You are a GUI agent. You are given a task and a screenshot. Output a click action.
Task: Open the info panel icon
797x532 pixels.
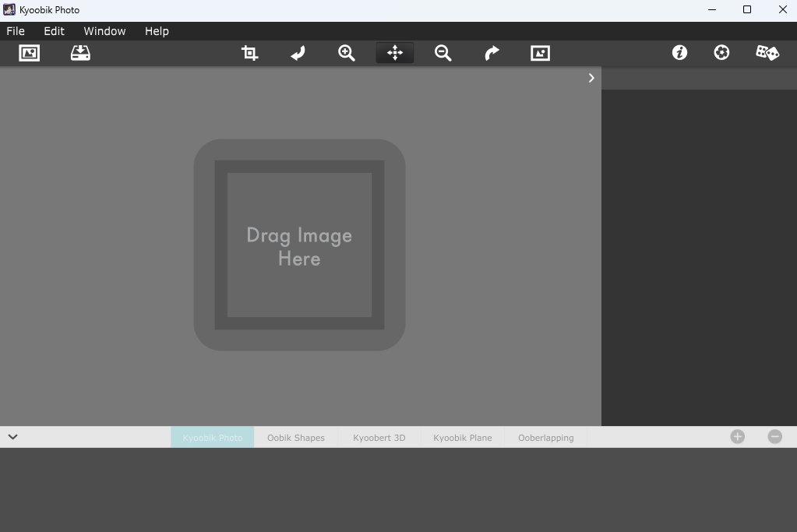[679, 52]
